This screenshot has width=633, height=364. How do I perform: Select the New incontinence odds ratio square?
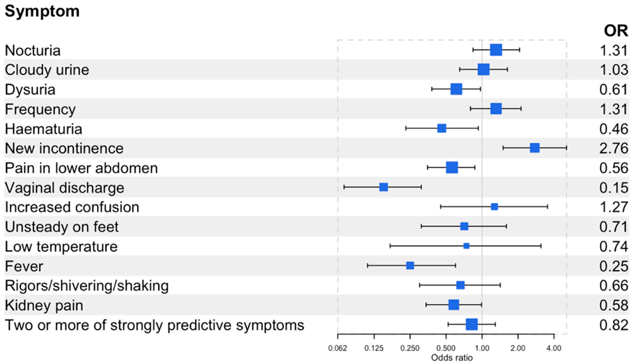535,148
